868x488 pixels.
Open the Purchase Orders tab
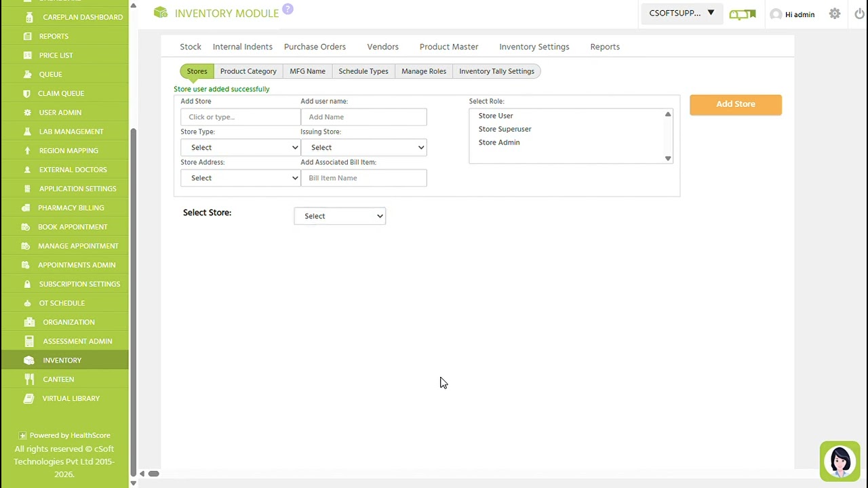pos(315,47)
